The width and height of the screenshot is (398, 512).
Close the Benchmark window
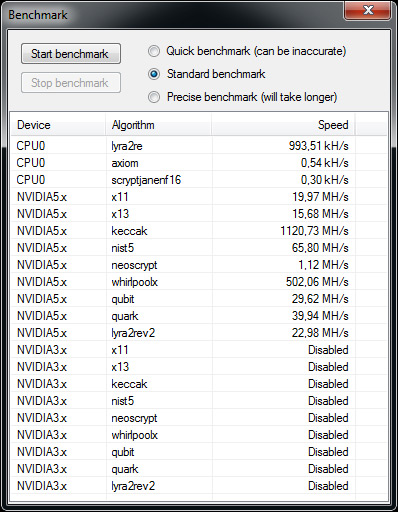(x=368, y=10)
